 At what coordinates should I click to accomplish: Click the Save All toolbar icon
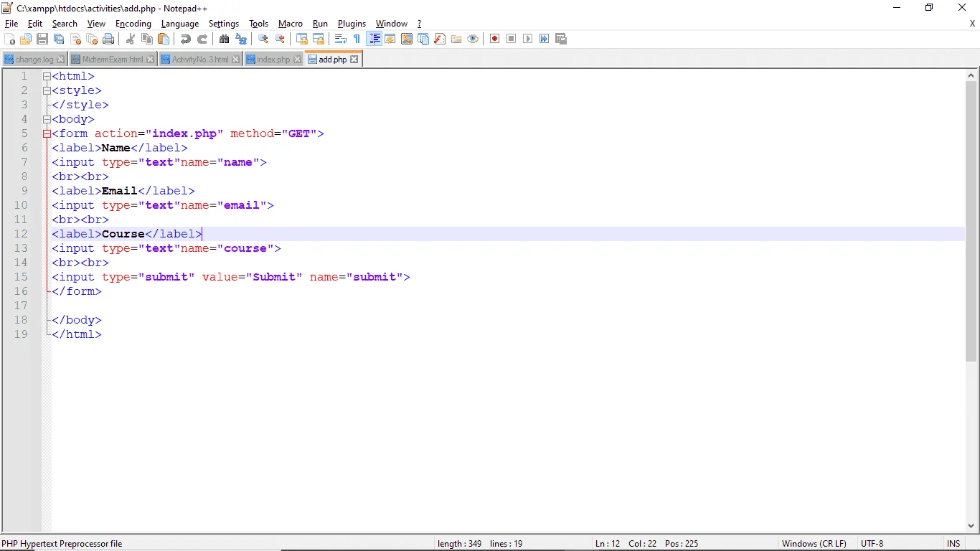click(x=59, y=39)
